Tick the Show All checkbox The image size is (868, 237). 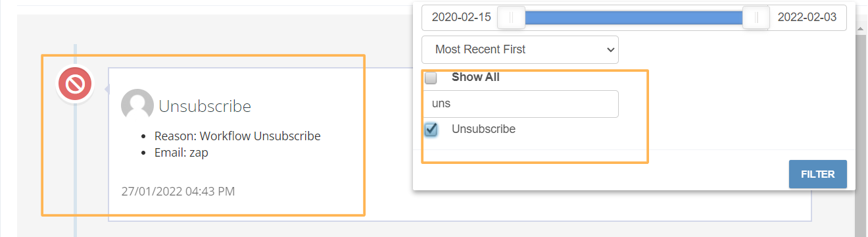(x=431, y=78)
